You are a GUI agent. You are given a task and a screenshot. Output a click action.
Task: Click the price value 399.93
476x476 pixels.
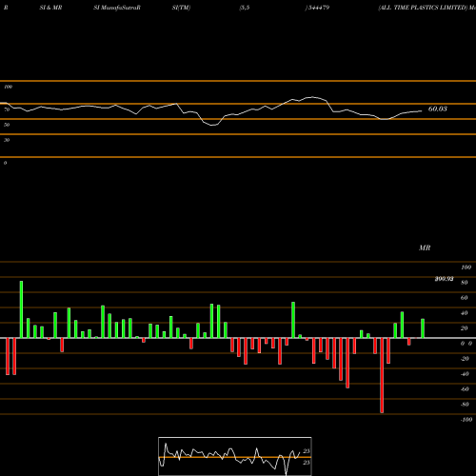point(444,279)
